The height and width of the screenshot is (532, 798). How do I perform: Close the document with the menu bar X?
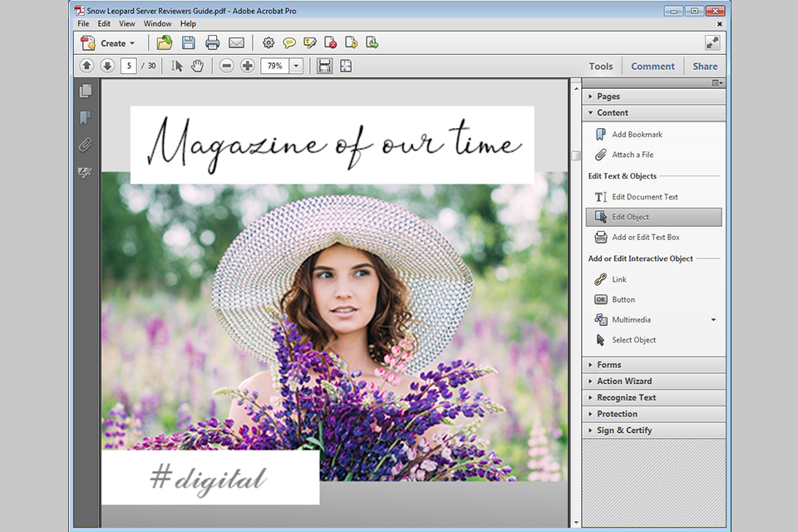[720, 24]
